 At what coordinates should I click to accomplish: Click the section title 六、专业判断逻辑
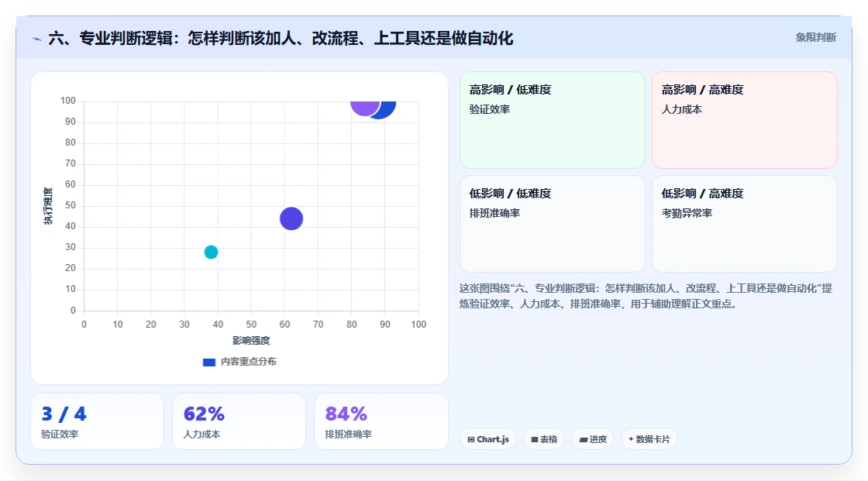click(281, 38)
